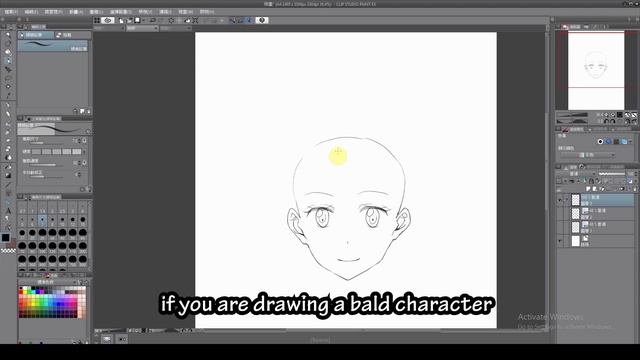
Task: Toggle visibility of the Paper layer
Action: tap(560, 241)
